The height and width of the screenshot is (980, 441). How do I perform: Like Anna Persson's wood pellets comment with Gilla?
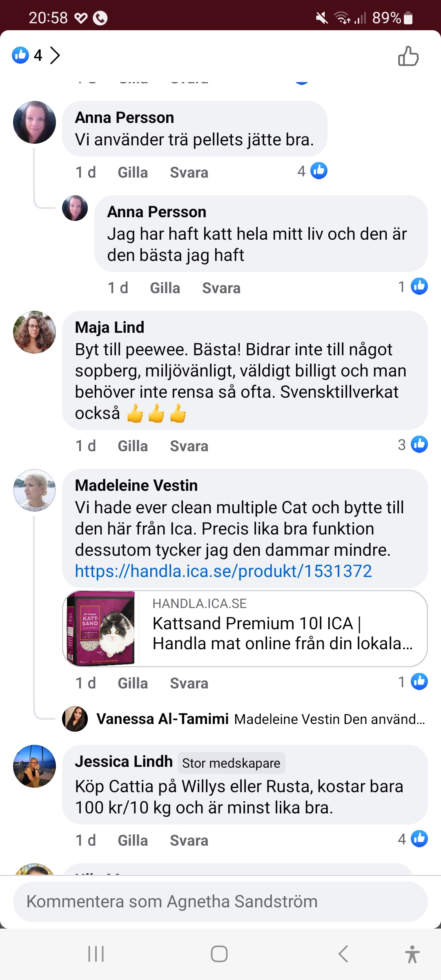[x=133, y=173]
